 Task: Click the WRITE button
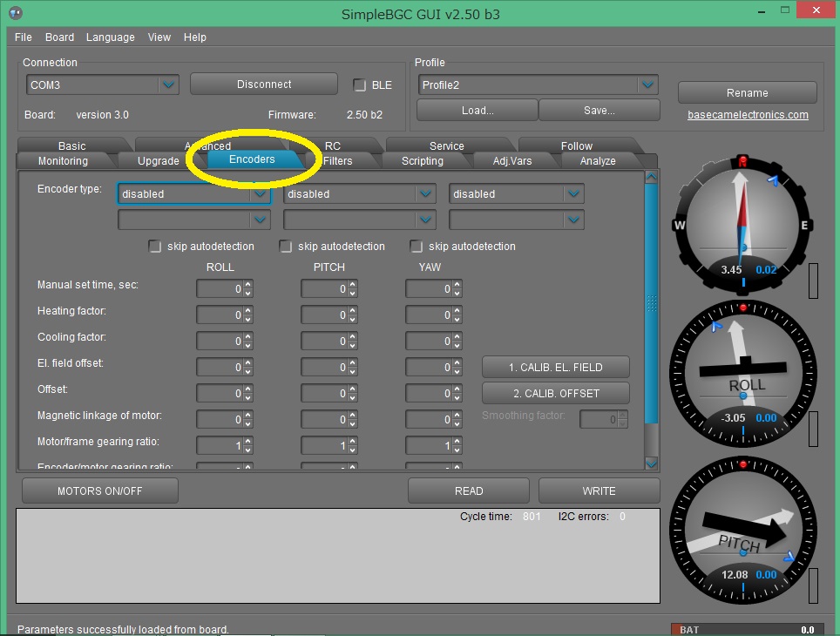click(x=599, y=491)
